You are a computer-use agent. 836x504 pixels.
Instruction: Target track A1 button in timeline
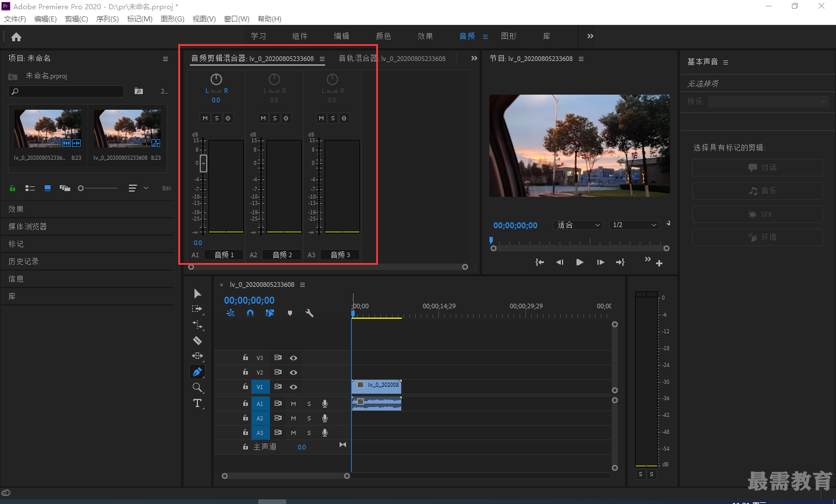click(260, 404)
